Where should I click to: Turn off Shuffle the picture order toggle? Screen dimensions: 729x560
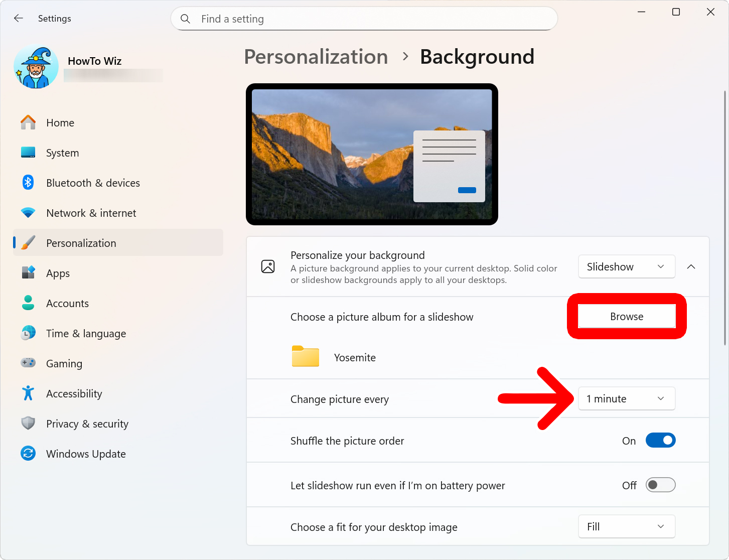[660, 441]
